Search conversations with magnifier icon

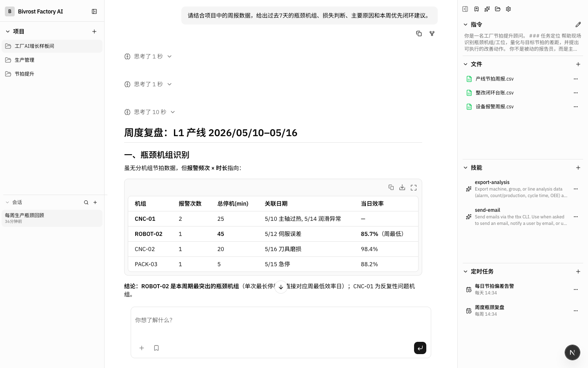point(86,202)
